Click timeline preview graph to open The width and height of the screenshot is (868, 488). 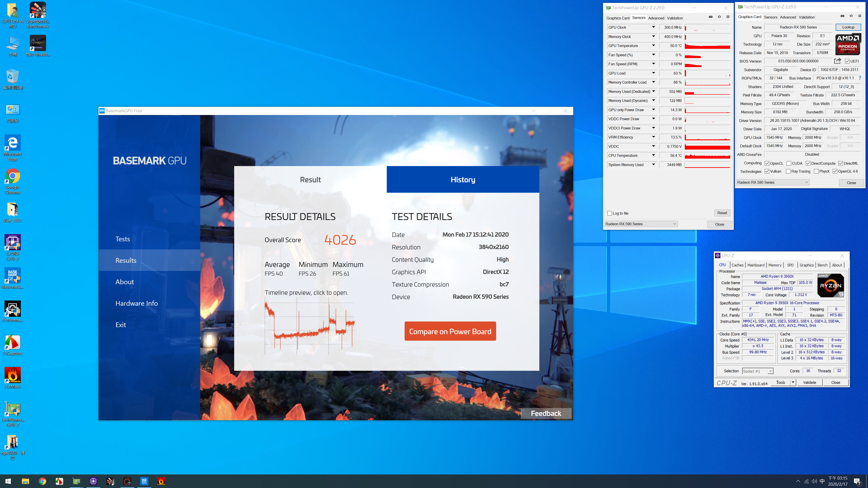[309, 325]
